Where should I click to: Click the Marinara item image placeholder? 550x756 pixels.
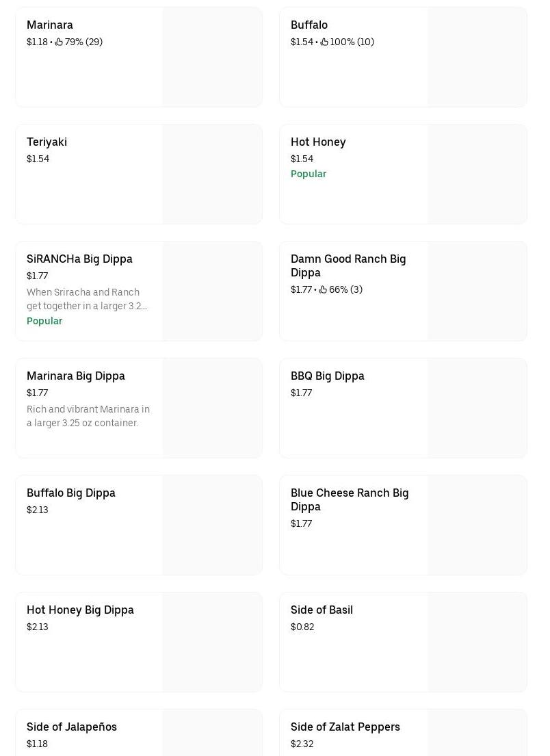tap(212, 57)
